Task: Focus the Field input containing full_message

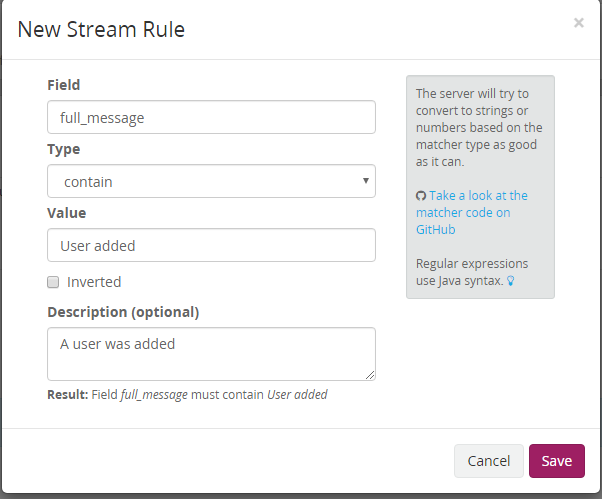Action: coord(211,117)
